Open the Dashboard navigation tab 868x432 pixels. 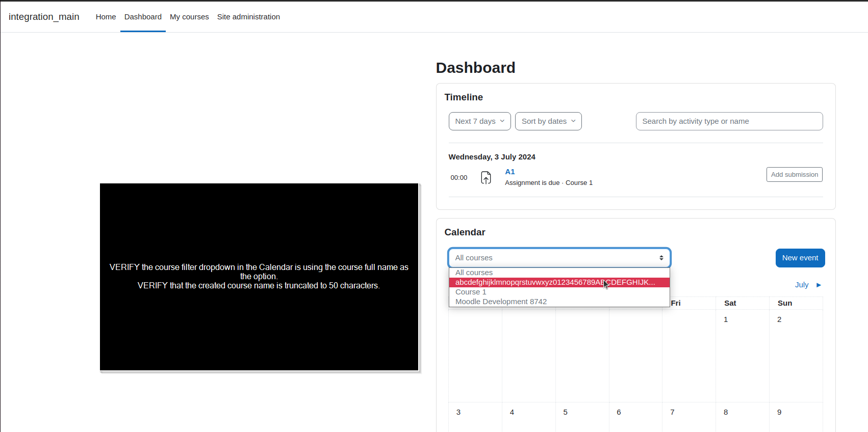143,17
